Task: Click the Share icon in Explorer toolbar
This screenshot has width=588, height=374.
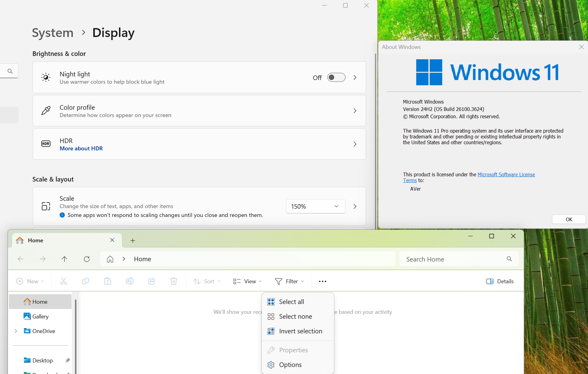Action: tap(152, 281)
